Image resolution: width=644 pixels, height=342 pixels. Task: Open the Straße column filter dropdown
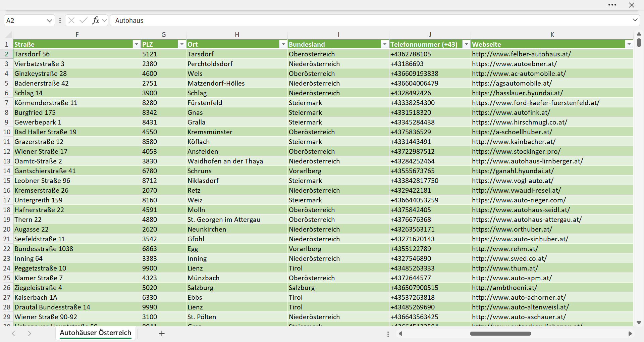pos(136,44)
